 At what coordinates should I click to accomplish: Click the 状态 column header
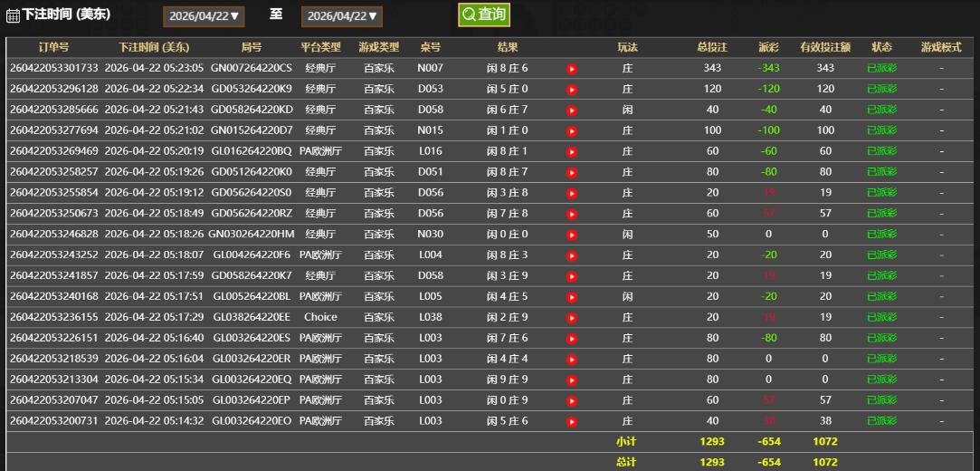881,47
